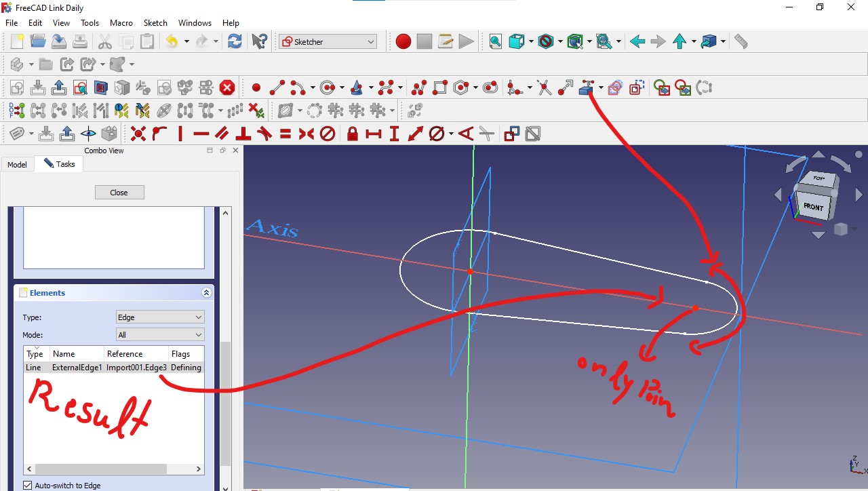Screen dimensions: 868x491
Task: Apply a horizontal constraint
Action: (x=201, y=134)
